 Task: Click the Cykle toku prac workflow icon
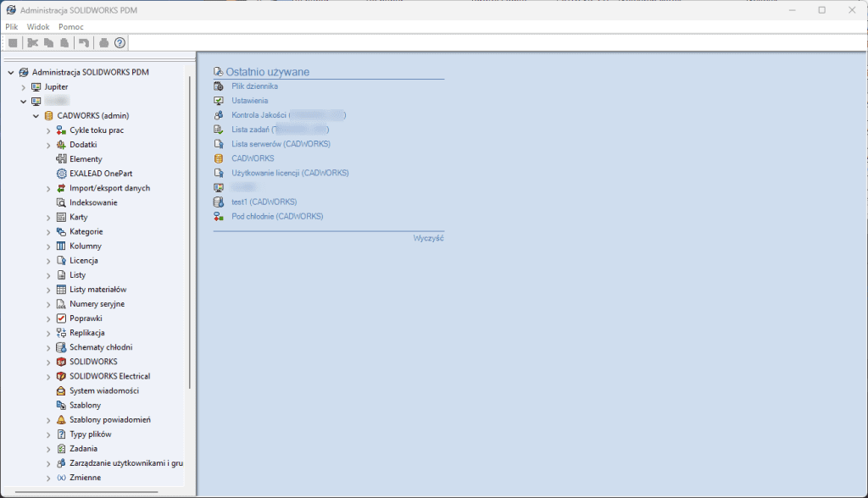coord(61,130)
